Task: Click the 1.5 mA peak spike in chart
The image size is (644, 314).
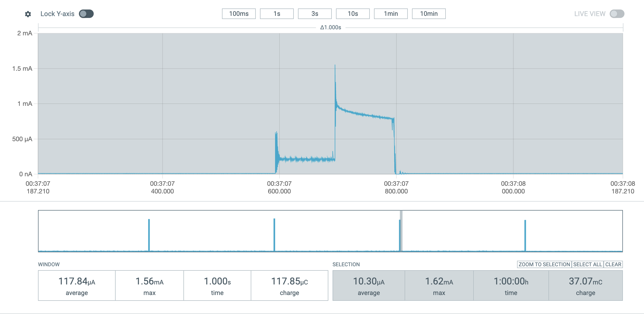Action: coord(335,66)
